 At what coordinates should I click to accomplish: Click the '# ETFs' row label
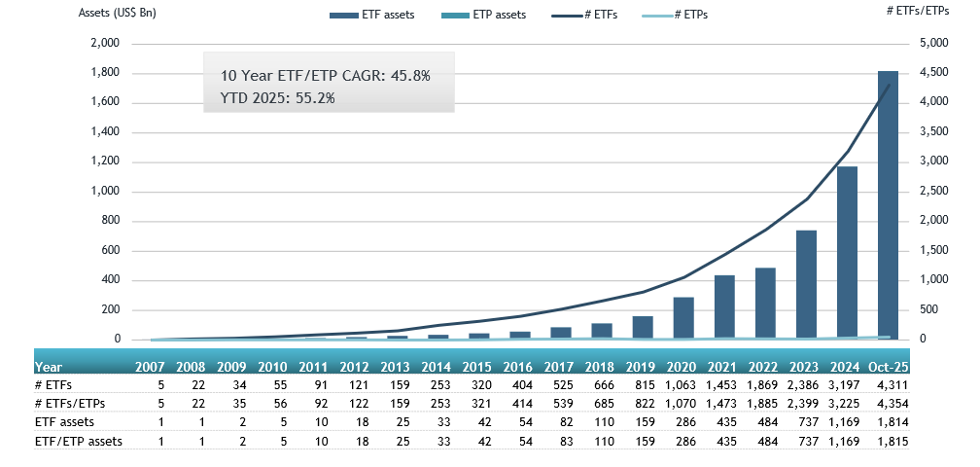(x=53, y=385)
